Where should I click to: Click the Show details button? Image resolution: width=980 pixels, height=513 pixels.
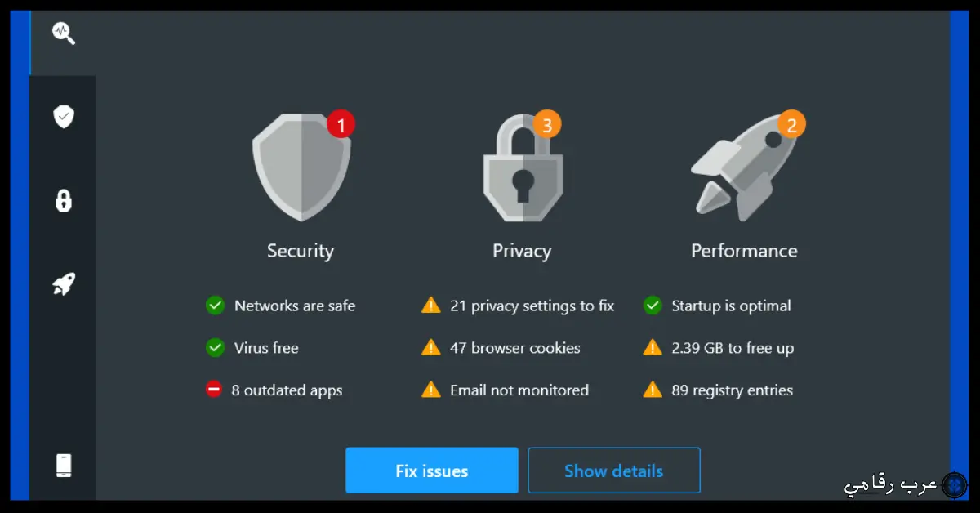point(613,471)
